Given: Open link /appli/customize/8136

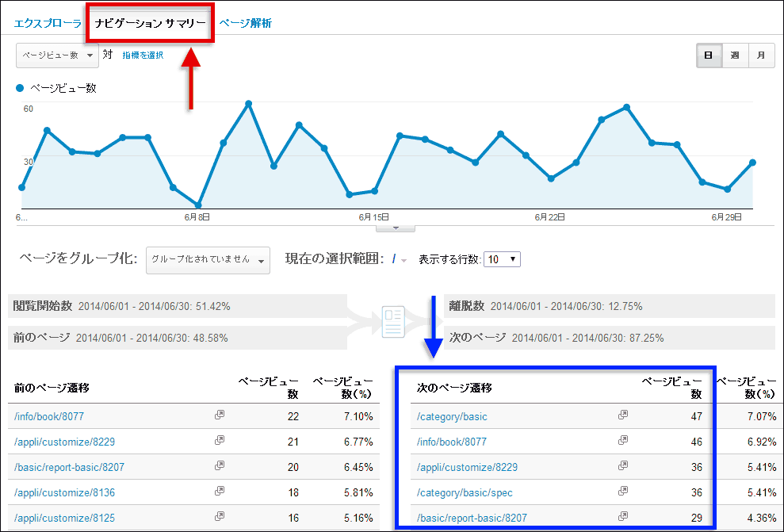Looking at the screenshot, I should pos(64,493).
